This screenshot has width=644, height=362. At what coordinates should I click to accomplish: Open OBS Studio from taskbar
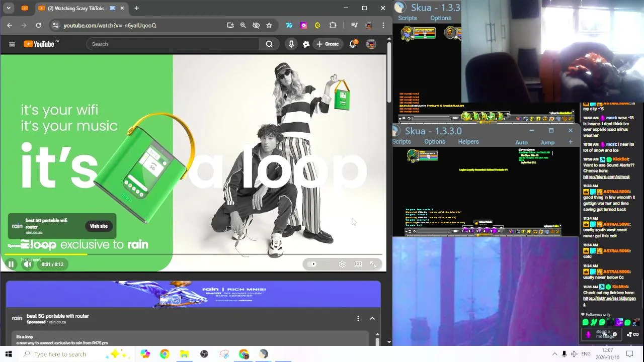pos(204,354)
